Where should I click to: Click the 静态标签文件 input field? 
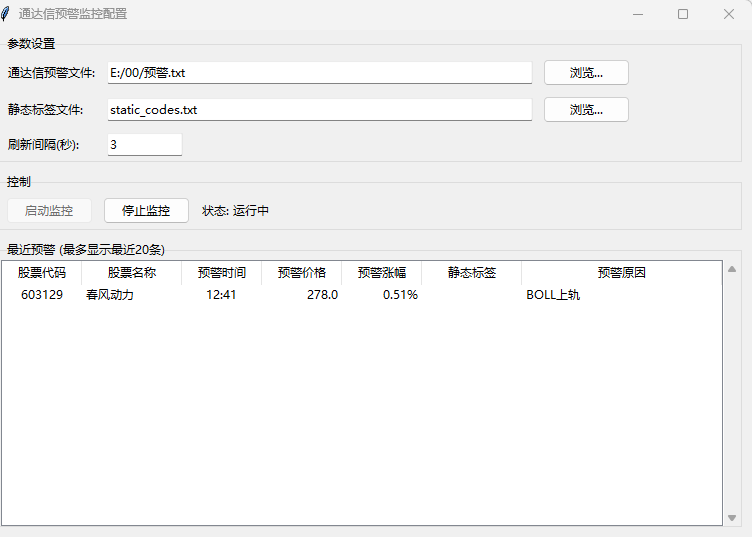click(320, 110)
